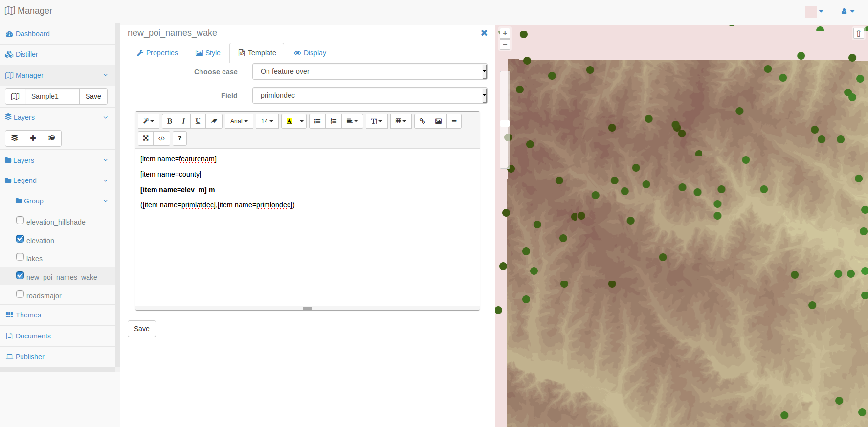Toggle fullscreen editor mode

tap(145, 138)
